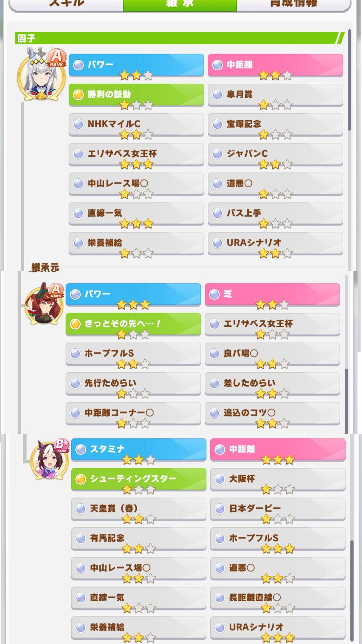
Task: Tap the 長距離直線○ skill factor
Action: point(278,598)
